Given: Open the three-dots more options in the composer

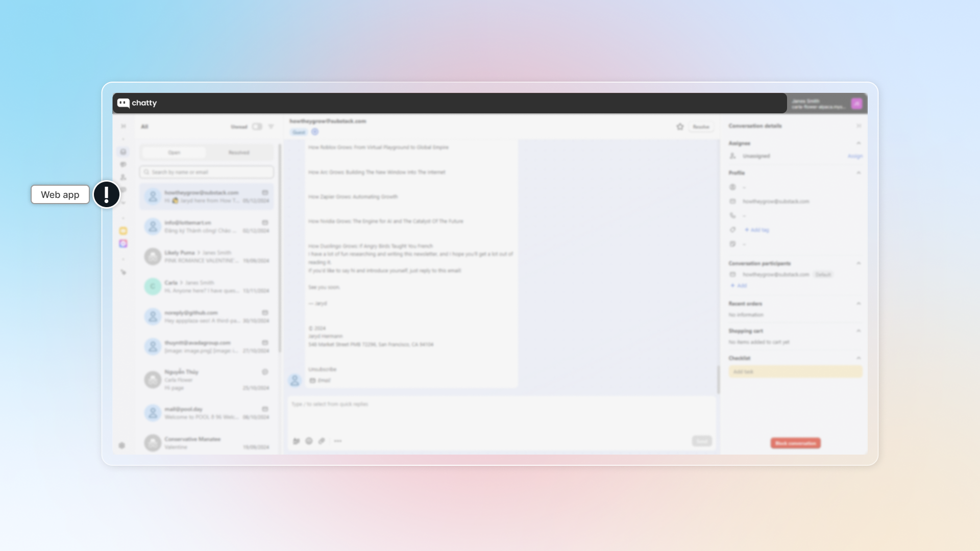Looking at the screenshot, I should point(338,441).
